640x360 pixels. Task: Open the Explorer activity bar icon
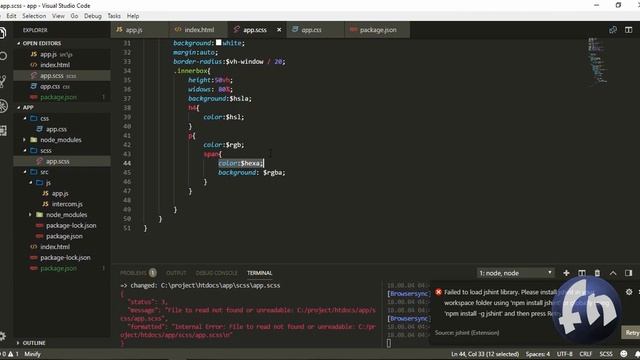click(2, 33)
